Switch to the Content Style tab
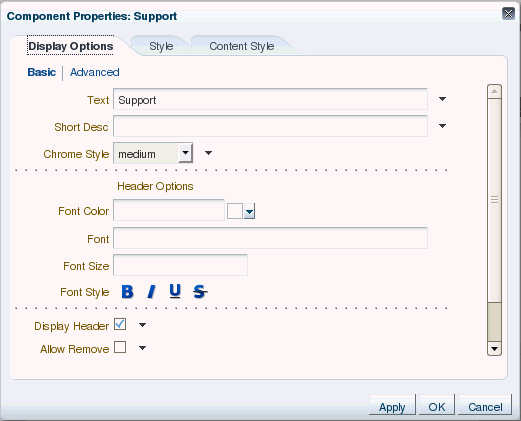 pyautogui.click(x=242, y=46)
